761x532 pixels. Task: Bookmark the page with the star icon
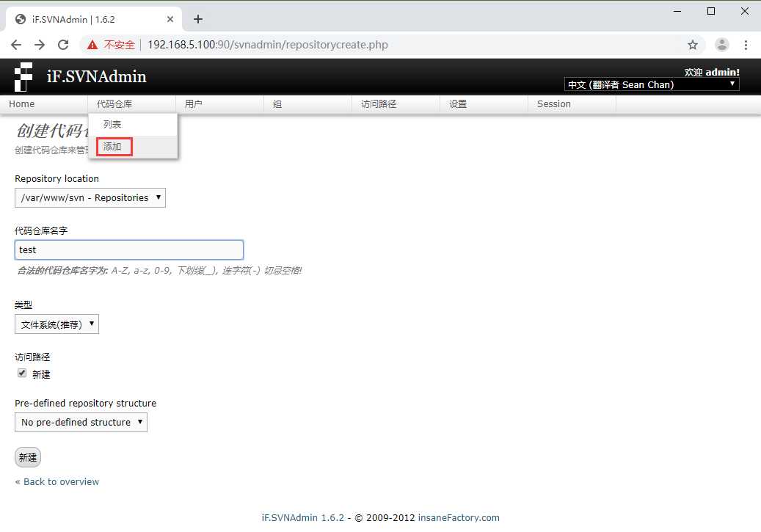pyautogui.click(x=693, y=45)
